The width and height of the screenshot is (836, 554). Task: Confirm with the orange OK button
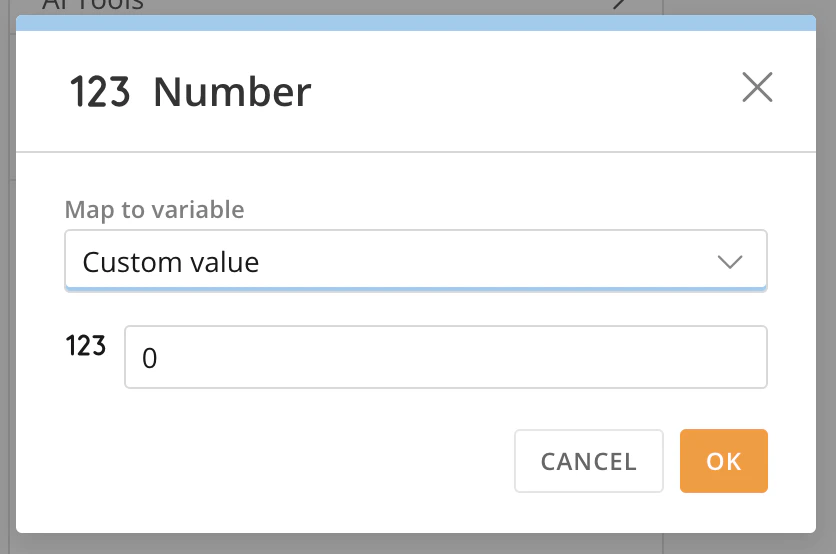coord(724,461)
